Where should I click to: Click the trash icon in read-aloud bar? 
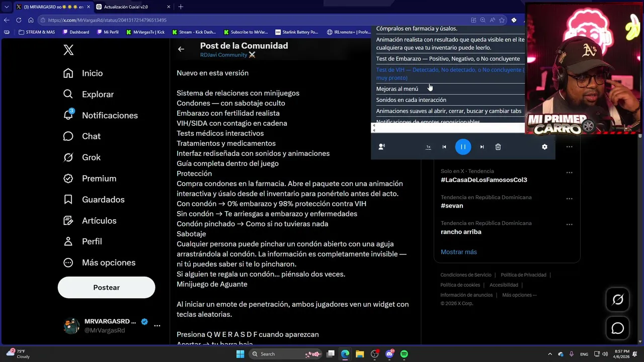pos(498,147)
